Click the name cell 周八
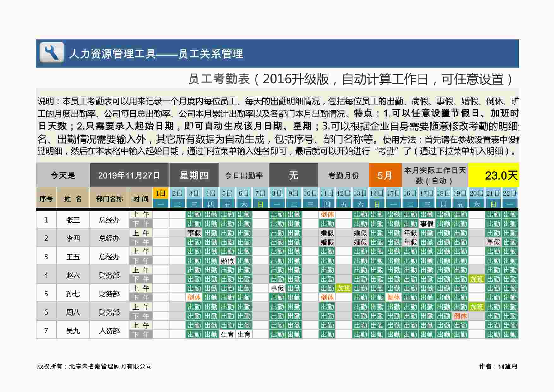 (x=73, y=312)
